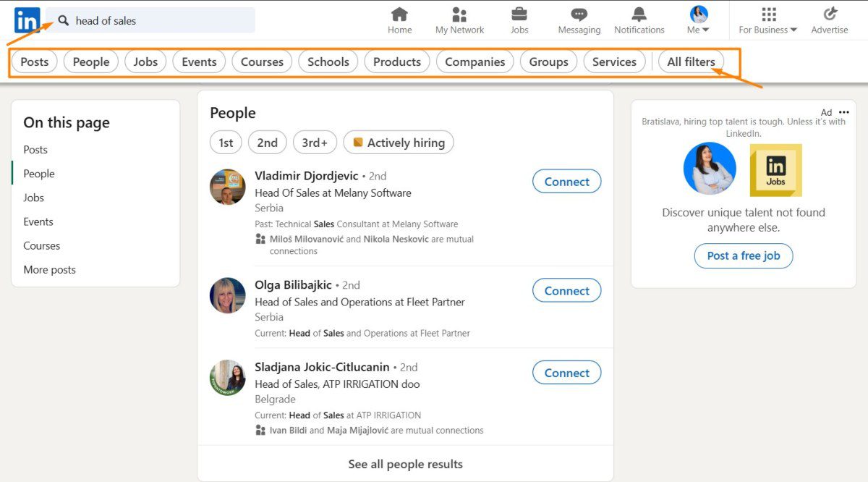
Task: Jump to People in On this page
Action: [39, 174]
